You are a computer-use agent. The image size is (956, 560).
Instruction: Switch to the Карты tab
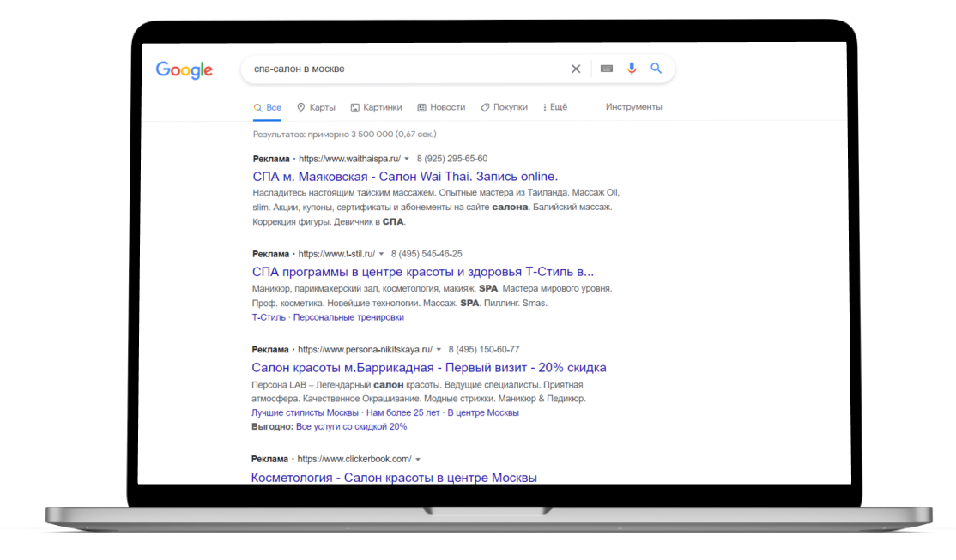tap(316, 107)
